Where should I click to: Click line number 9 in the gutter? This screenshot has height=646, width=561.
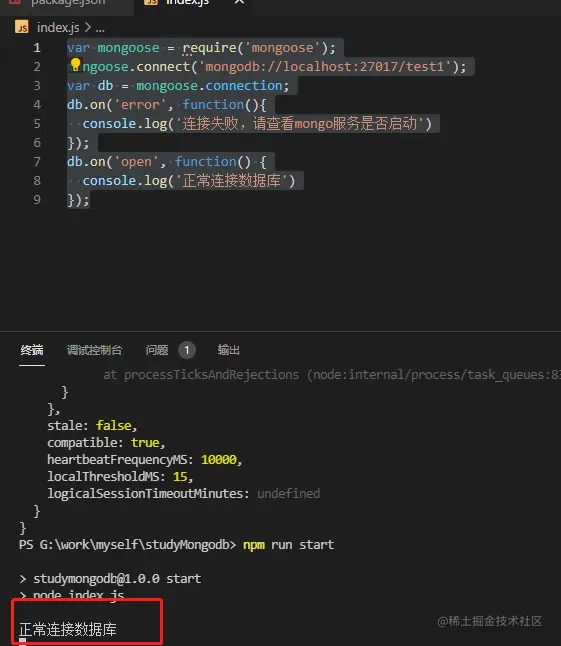[37, 199]
